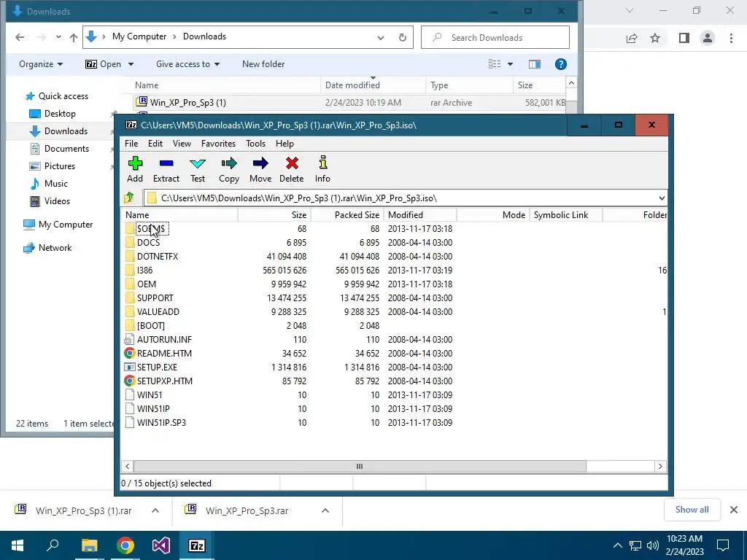The height and width of the screenshot is (560, 747).
Task: Open Chrome's side panel icon
Action: (x=684, y=38)
